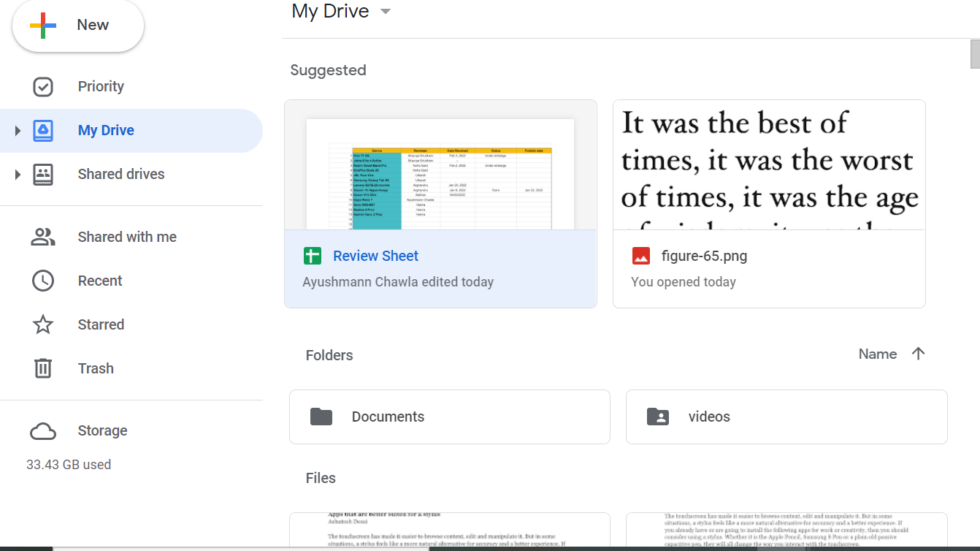Screen dimensions: 980x551
Task: Click the shared videos folder icon
Action: (x=657, y=417)
